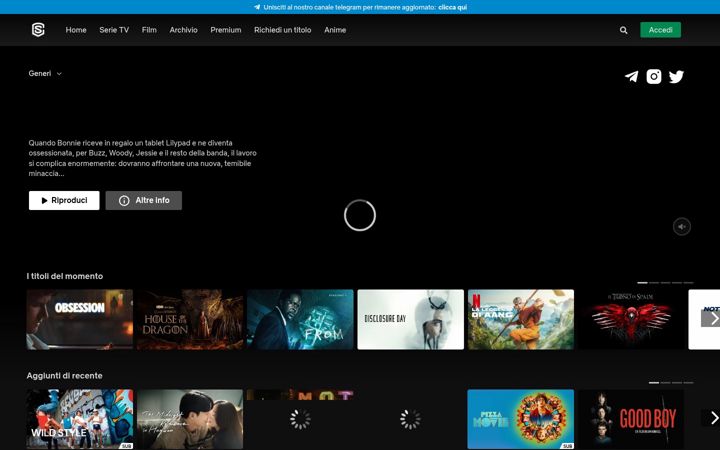Open the search magnifier icon
The image size is (720, 450).
pos(623,30)
